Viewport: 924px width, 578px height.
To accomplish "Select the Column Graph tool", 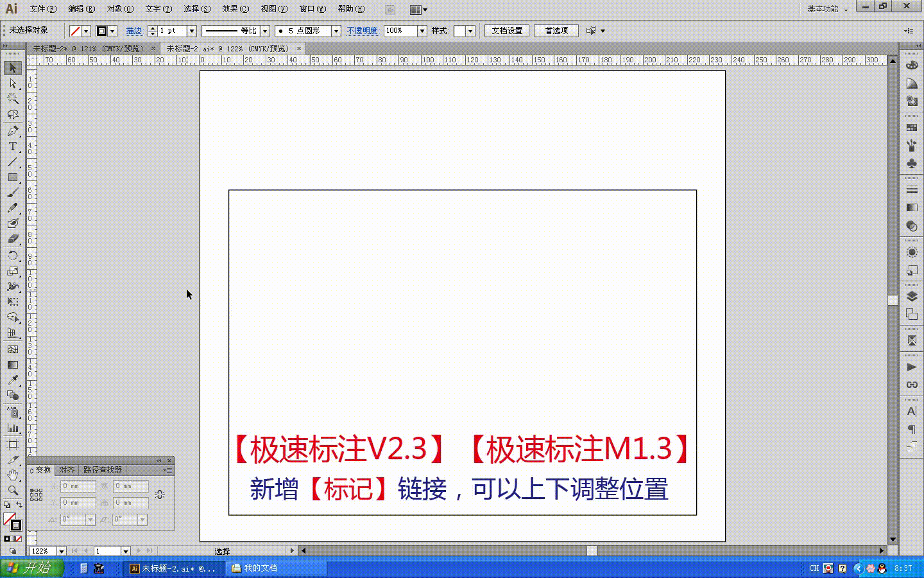I will (12, 428).
